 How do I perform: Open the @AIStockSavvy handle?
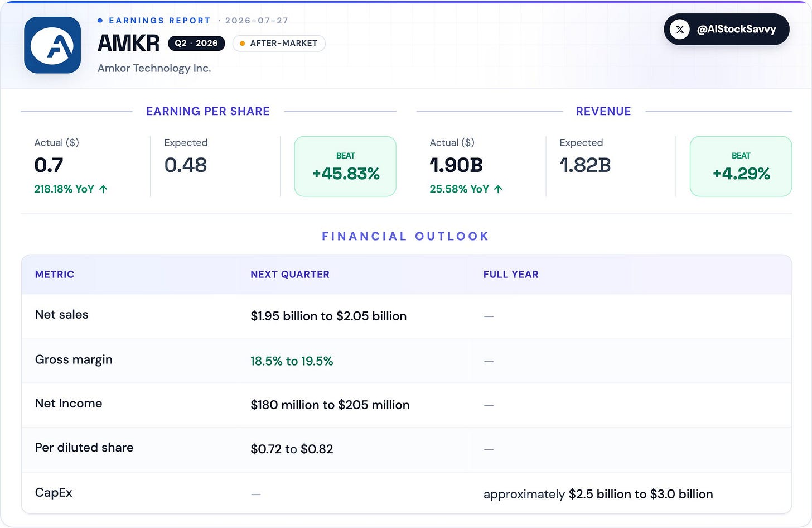click(x=736, y=30)
